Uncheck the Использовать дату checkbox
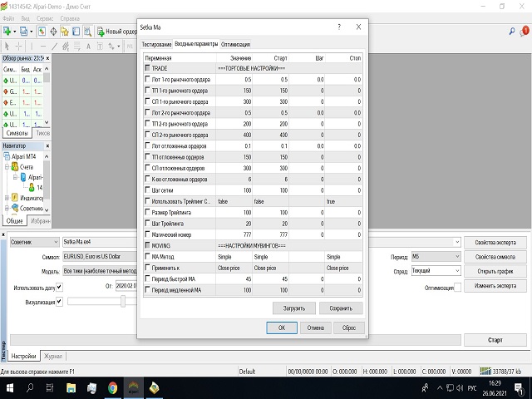The image size is (532, 399). [59, 287]
